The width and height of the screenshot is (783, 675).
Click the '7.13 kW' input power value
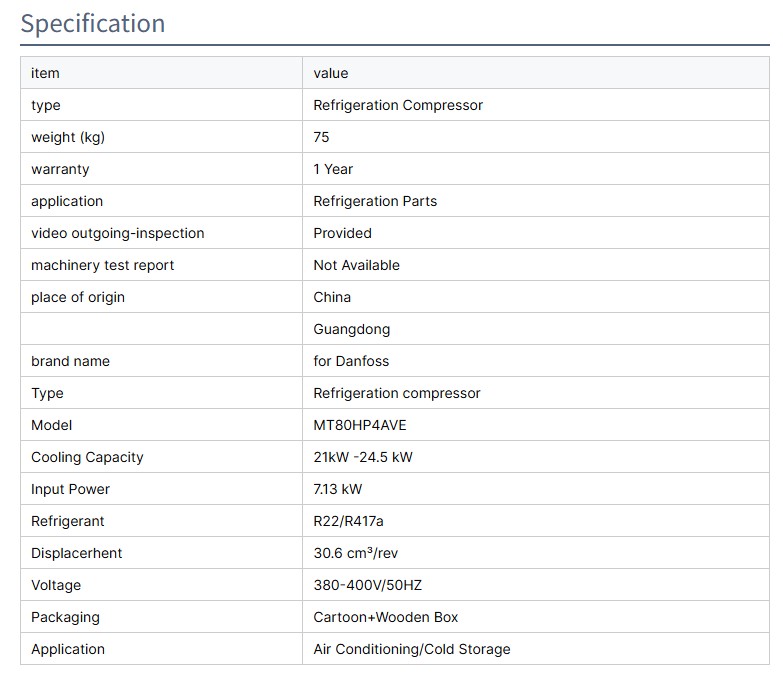pyautogui.click(x=338, y=489)
